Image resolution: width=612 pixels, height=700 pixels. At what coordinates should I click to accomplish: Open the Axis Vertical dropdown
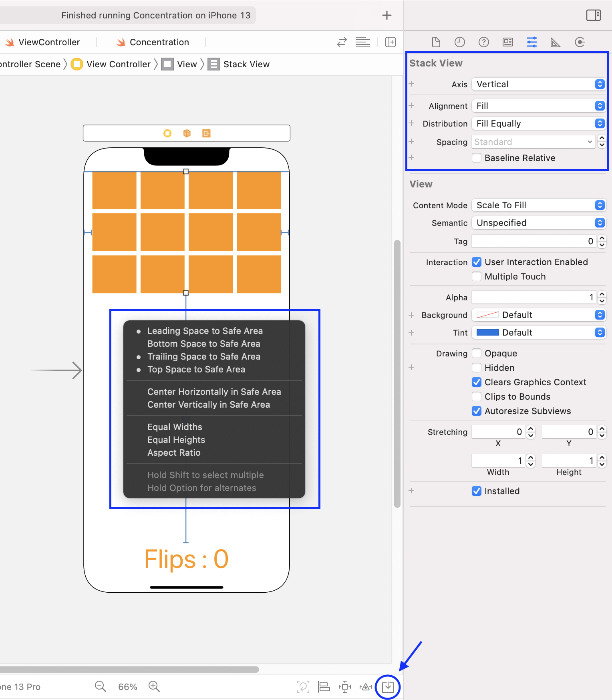pos(538,84)
